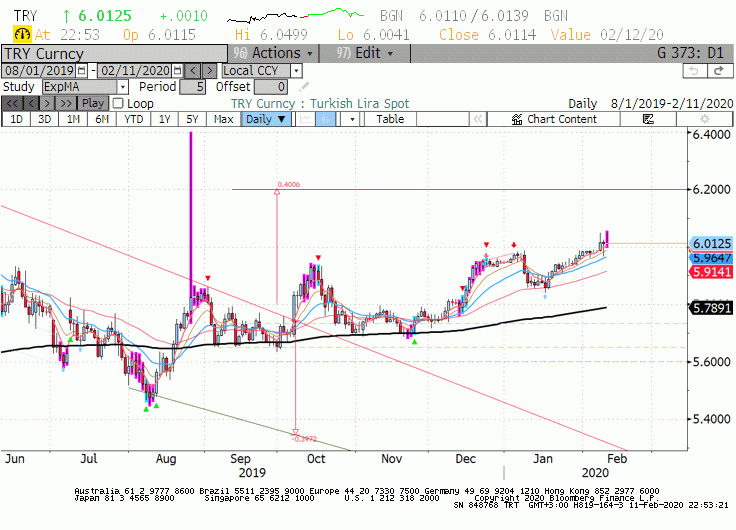Open the end date calendar picker
Image resolution: width=736 pixels, height=530 pixels.
pos(177,71)
